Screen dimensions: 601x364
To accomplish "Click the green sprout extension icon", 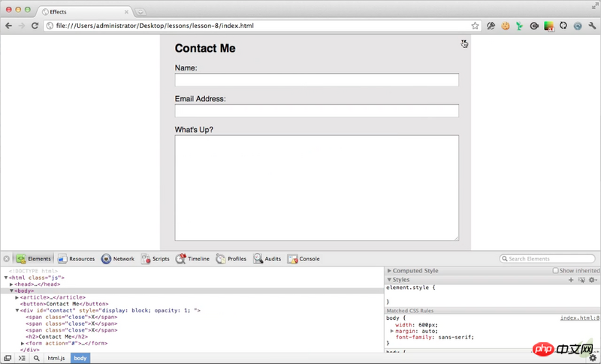I will (x=519, y=26).
